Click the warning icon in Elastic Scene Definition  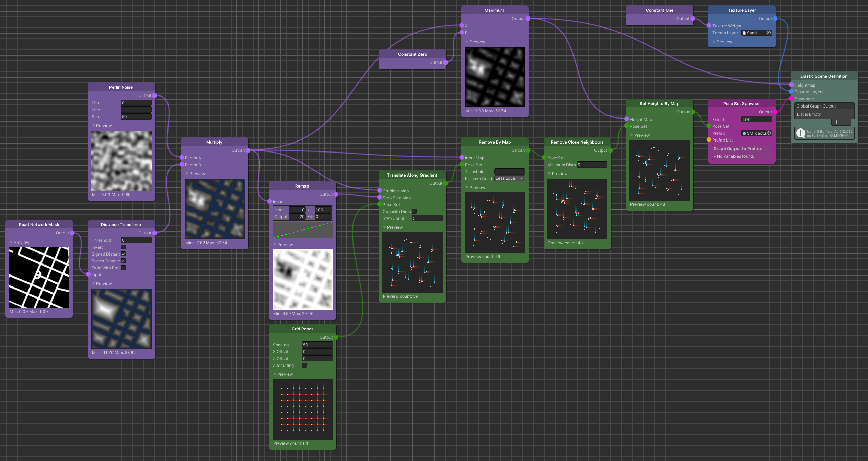pos(801,133)
